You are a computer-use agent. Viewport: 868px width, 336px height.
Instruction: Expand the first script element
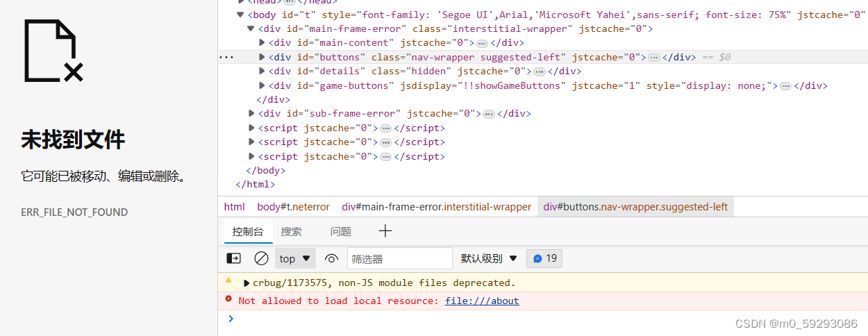pos(251,128)
